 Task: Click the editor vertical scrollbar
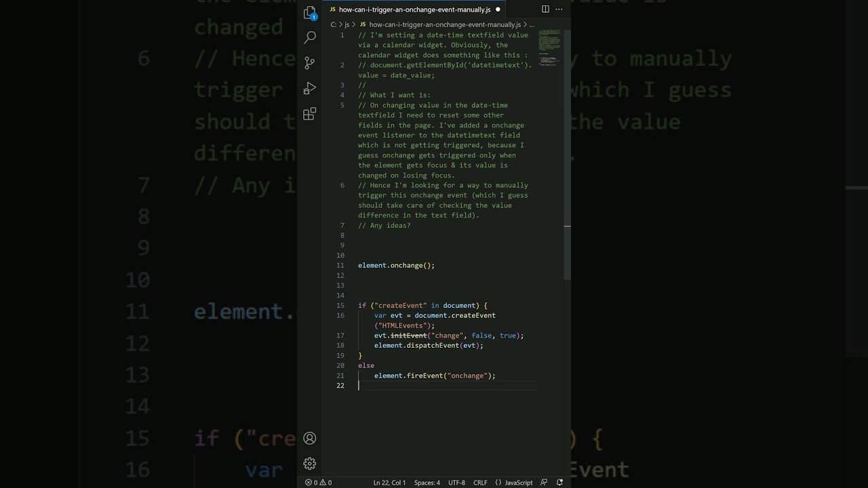tap(567, 155)
